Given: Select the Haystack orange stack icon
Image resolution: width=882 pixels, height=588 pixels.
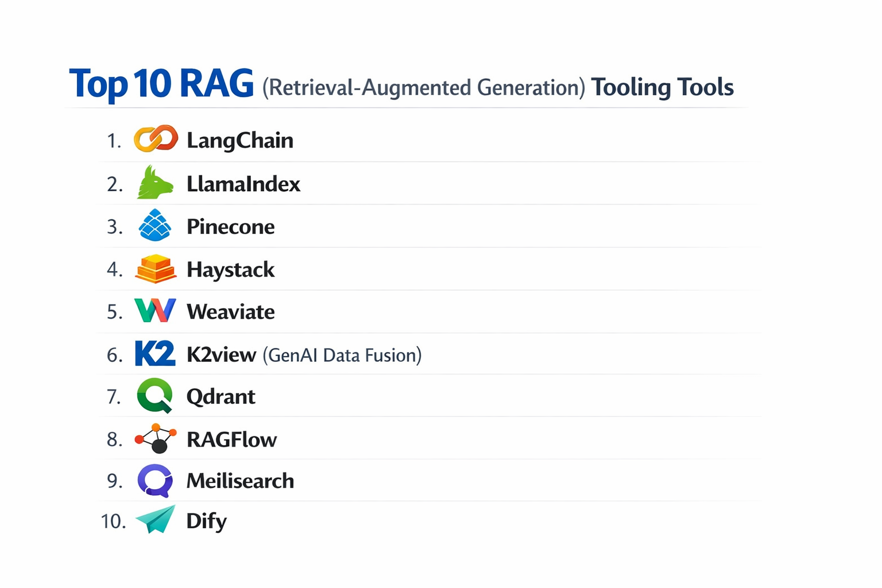Looking at the screenshot, I should point(154,268).
